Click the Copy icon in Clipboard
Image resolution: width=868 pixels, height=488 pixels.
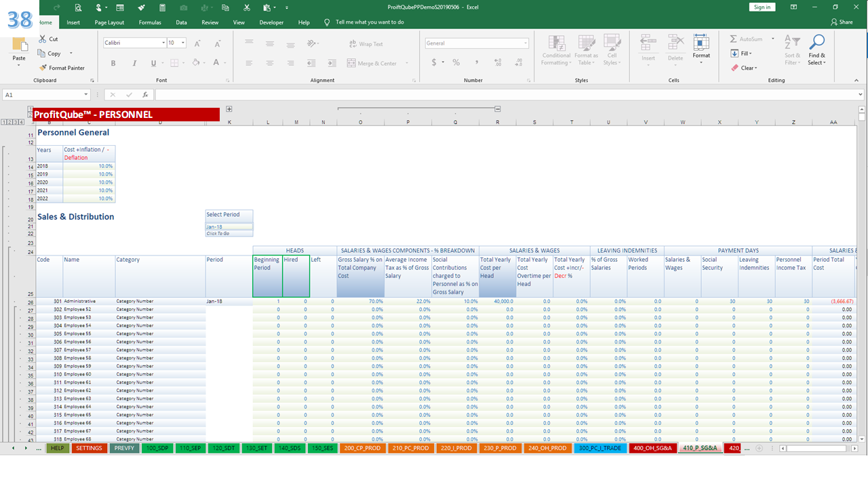pos(43,54)
